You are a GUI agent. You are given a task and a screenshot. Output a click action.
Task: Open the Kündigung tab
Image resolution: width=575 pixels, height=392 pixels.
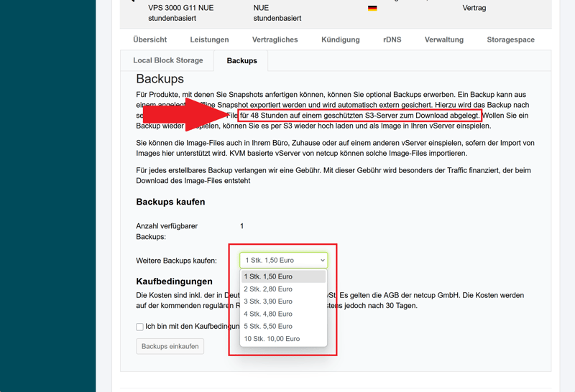tap(340, 39)
